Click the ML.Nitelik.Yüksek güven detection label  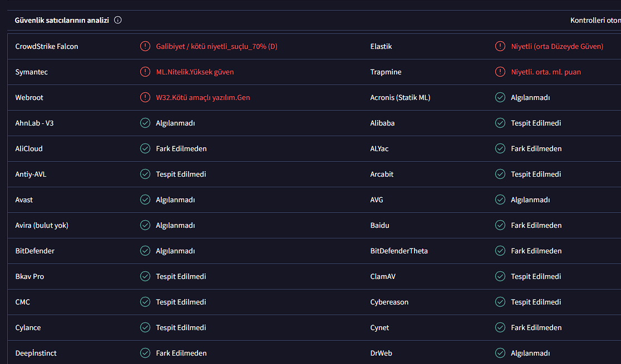[195, 72]
